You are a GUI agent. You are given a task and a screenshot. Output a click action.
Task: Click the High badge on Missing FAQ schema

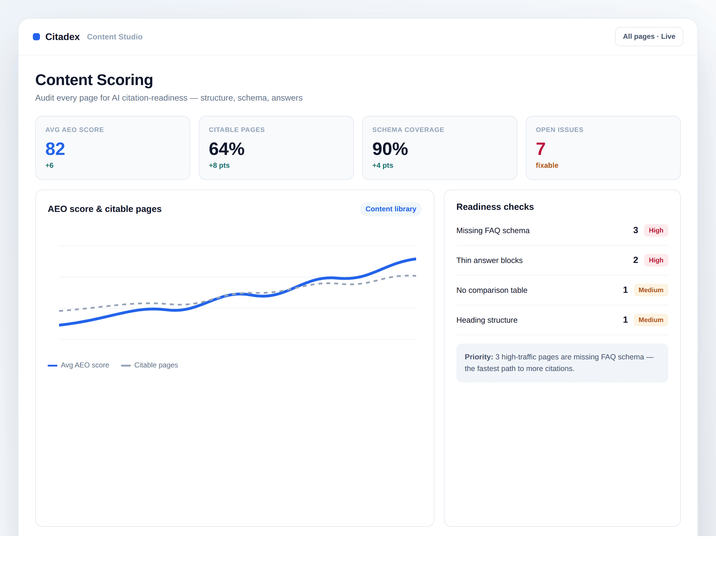click(x=656, y=230)
